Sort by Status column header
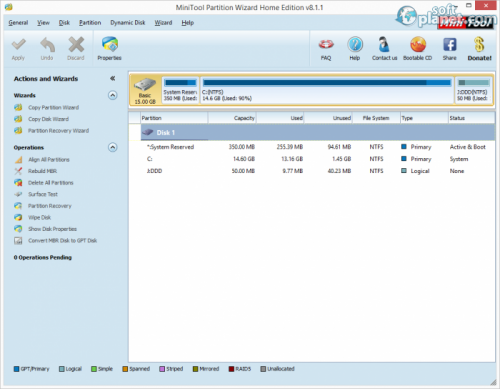The height and width of the screenshot is (389, 500). pyautogui.click(x=471, y=118)
